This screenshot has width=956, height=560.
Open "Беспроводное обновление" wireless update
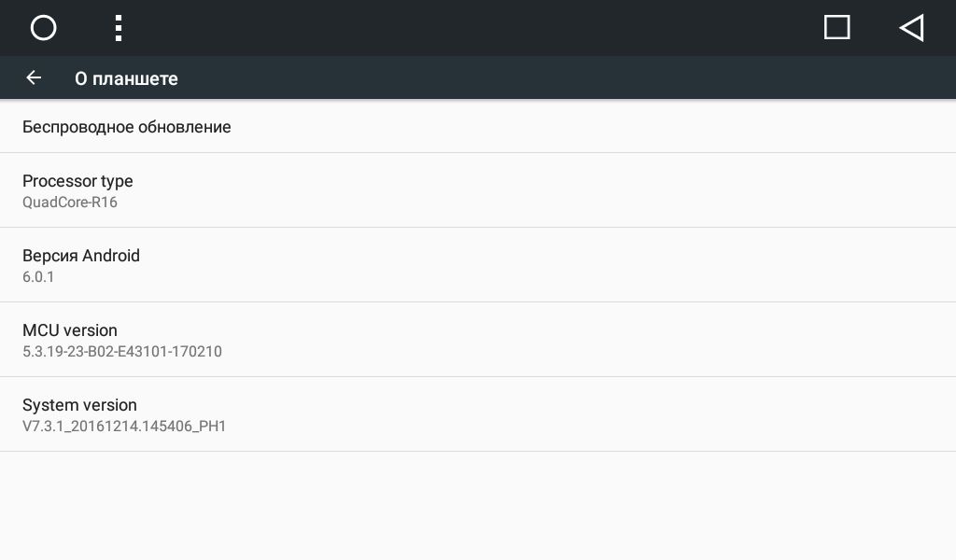coord(478,126)
